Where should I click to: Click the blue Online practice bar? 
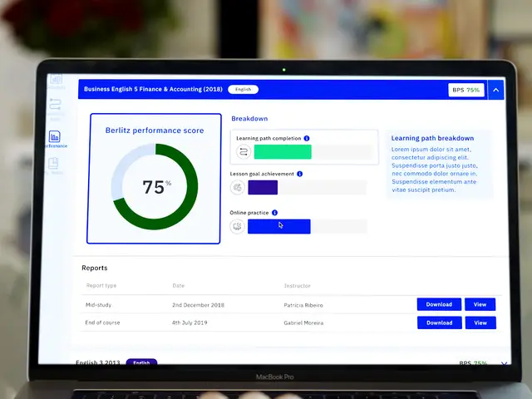pyautogui.click(x=279, y=226)
